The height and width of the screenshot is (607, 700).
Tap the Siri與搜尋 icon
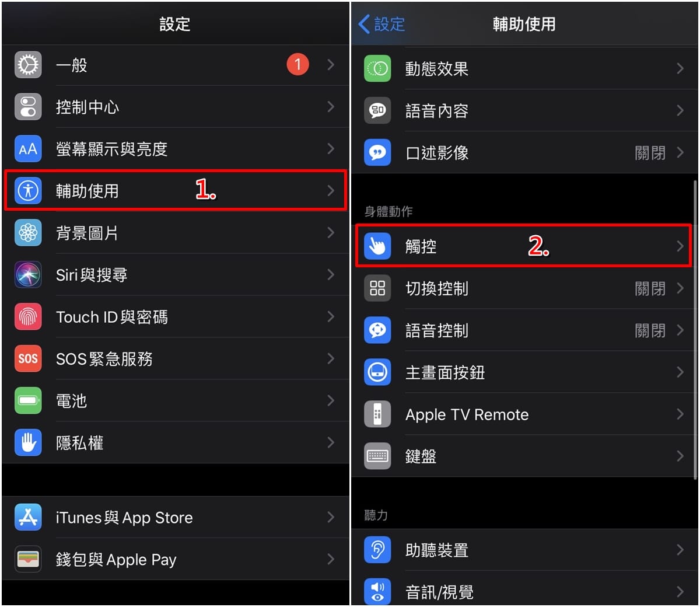(28, 275)
